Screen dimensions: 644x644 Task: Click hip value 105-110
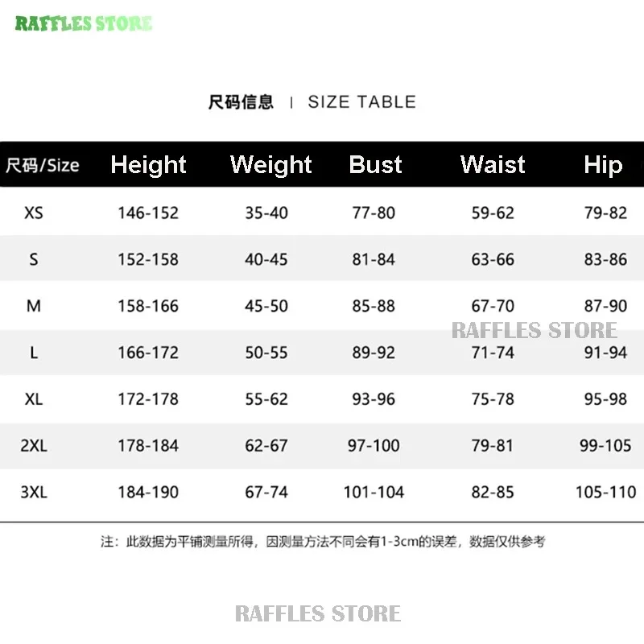605,492
